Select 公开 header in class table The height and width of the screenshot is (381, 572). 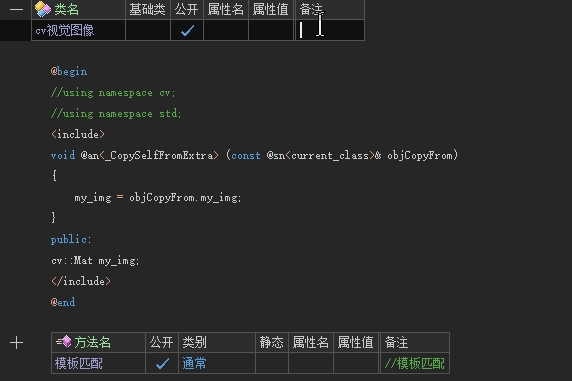point(187,9)
